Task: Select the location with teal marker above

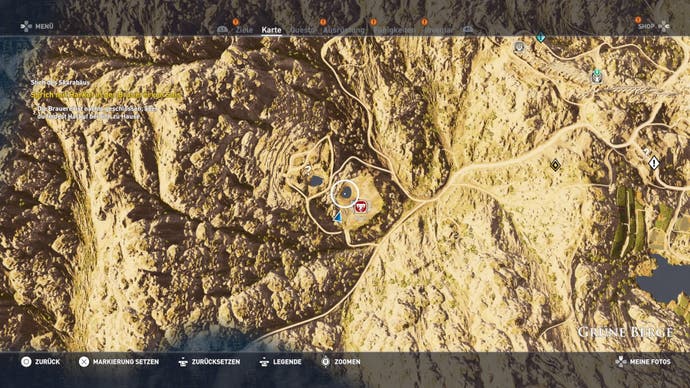Action: click(597, 77)
